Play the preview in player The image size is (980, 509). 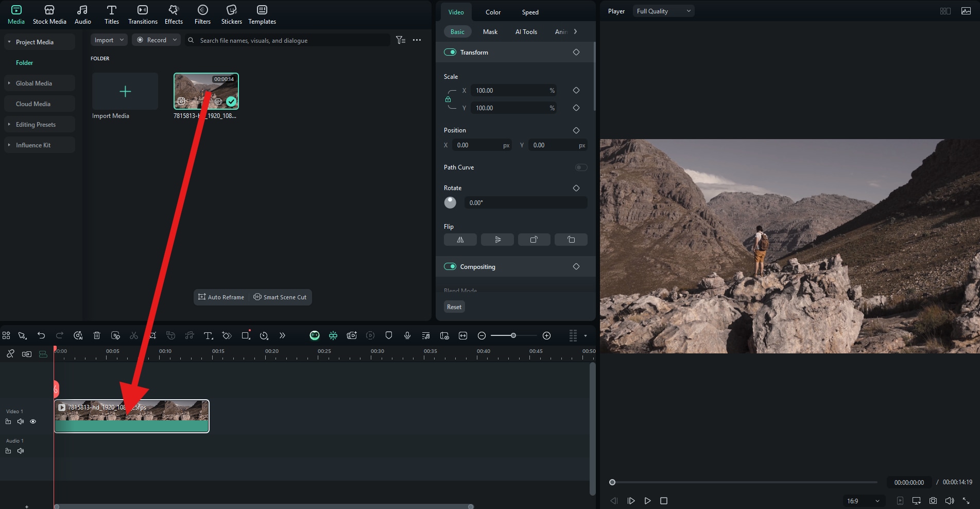pyautogui.click(x=648, y=501)
